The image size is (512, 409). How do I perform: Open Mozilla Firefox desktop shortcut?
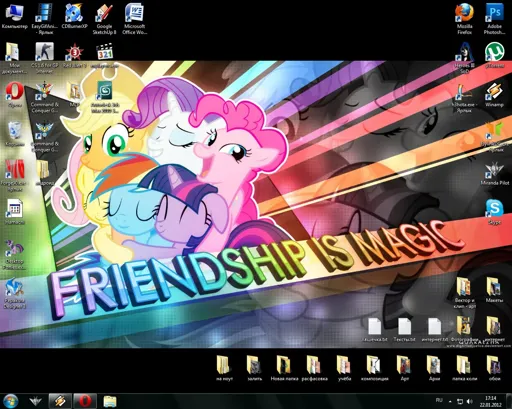click(x=464, y=19)
